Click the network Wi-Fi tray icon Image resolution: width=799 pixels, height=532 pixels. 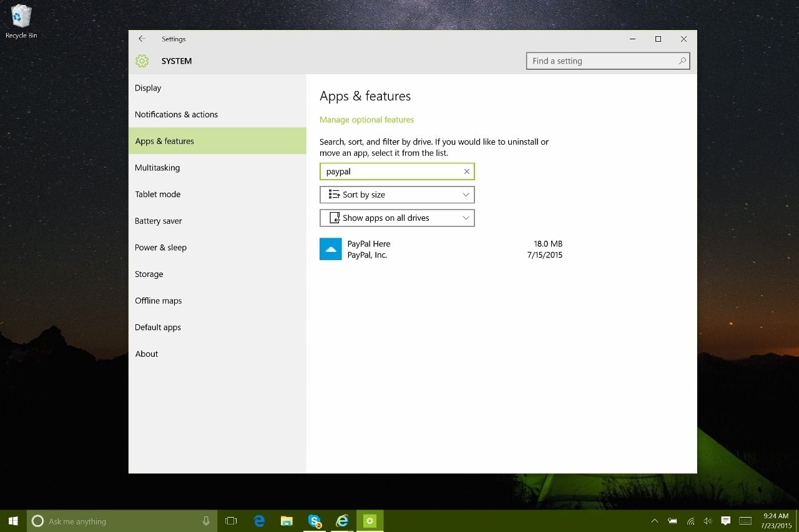click(690, 521)
